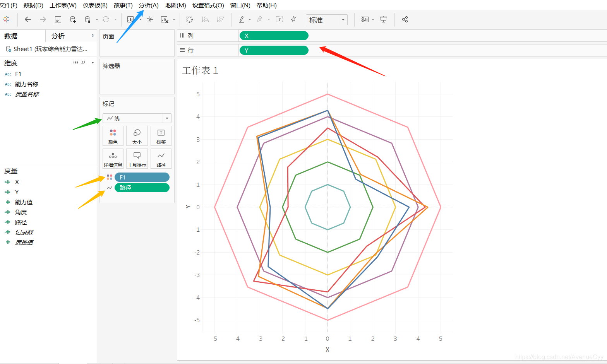
Task: Select the 能力名称 dimension field
Action: coord(27,84)
